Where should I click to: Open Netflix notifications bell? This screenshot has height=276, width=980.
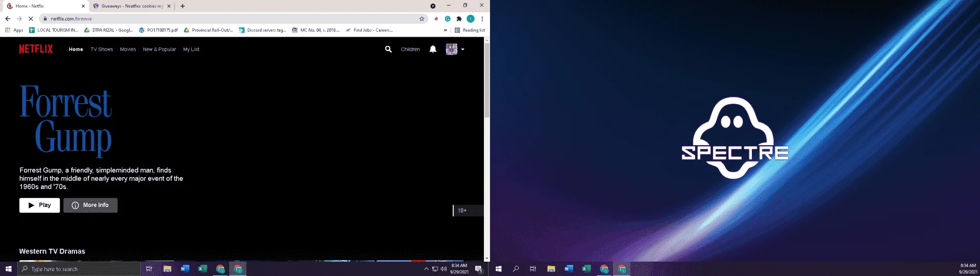pos(433,49)
